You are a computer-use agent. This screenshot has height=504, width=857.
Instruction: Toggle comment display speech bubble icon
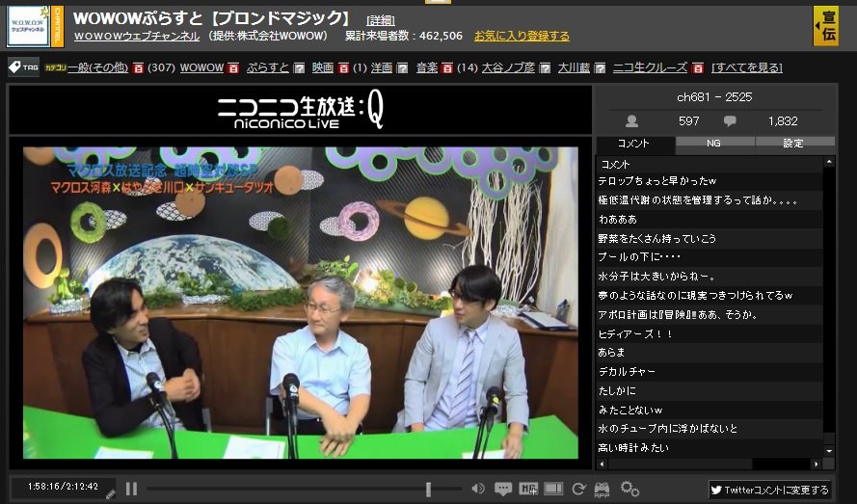coord(503,489)
